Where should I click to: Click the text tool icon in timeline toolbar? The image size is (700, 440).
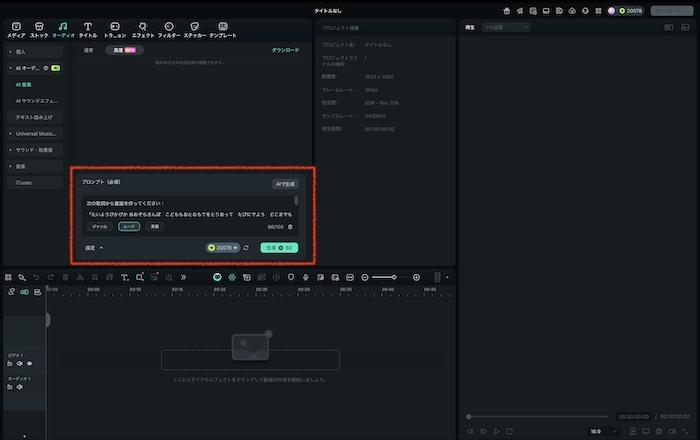click(125, 277)
